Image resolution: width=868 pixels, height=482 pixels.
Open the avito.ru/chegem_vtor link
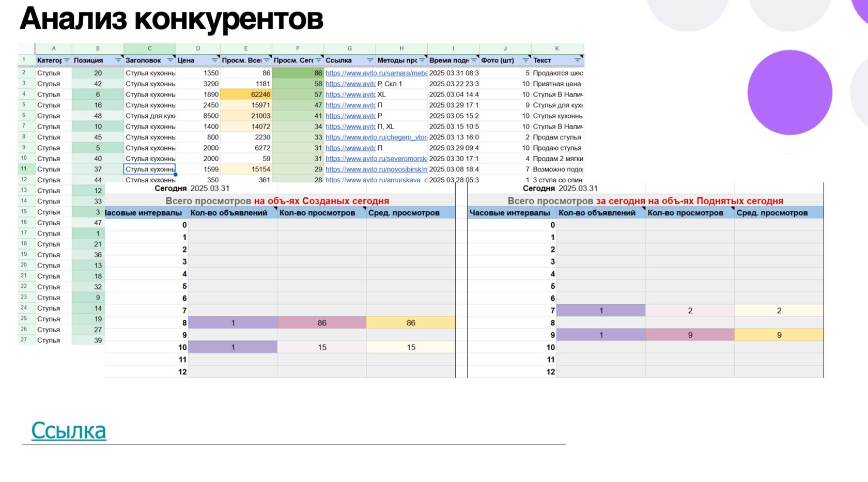pos(376,137)
